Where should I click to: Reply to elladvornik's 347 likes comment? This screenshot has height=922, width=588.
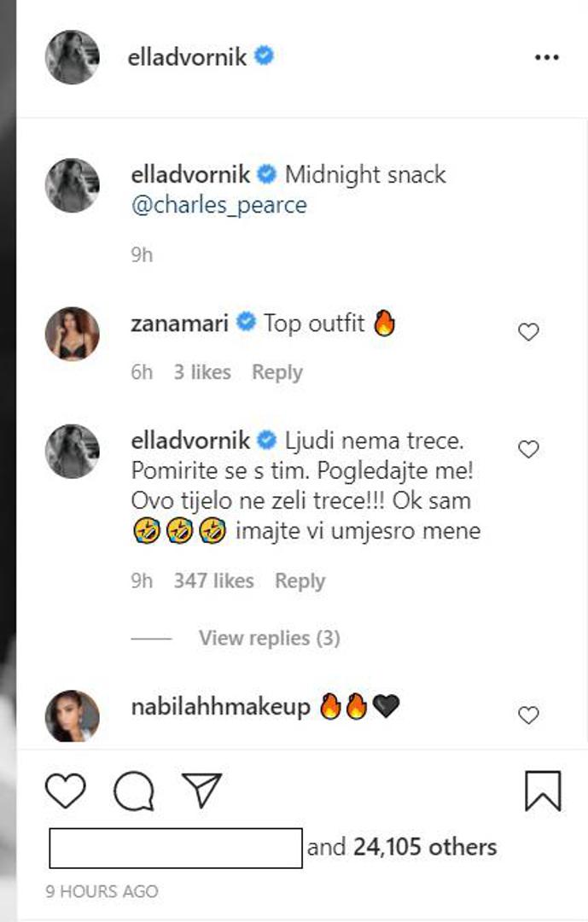[x=300, y=581]
